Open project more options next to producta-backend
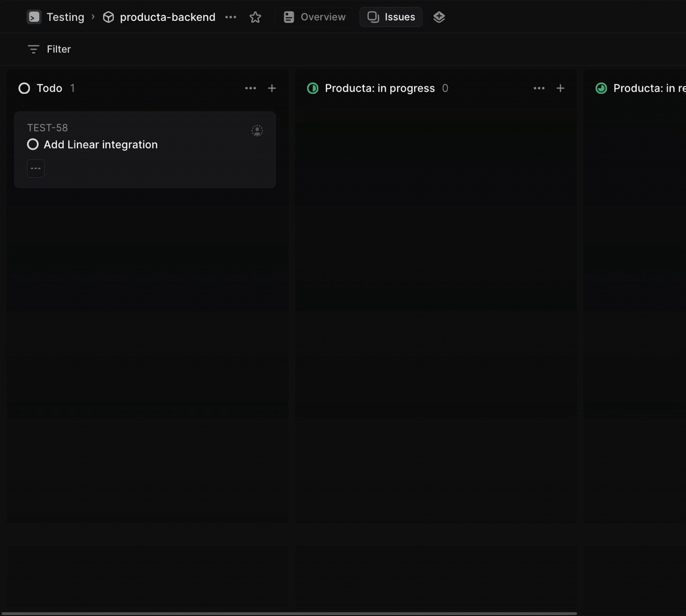 coord(231,17)
